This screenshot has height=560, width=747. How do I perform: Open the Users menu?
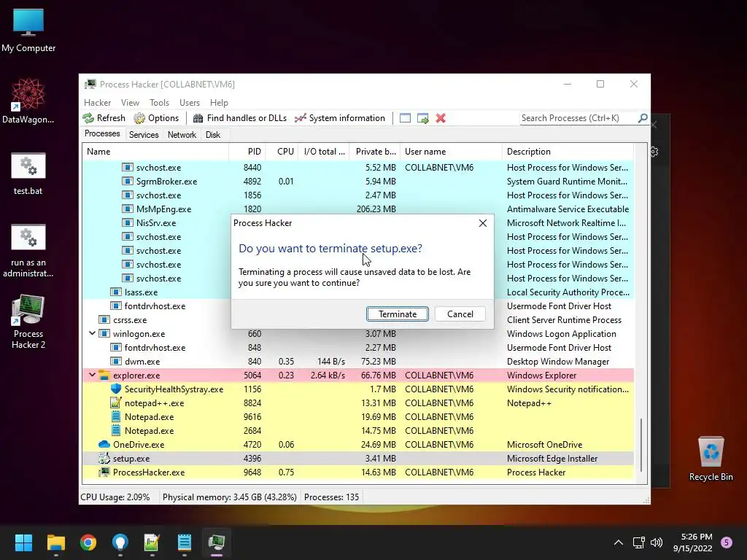tap(189, 102)
